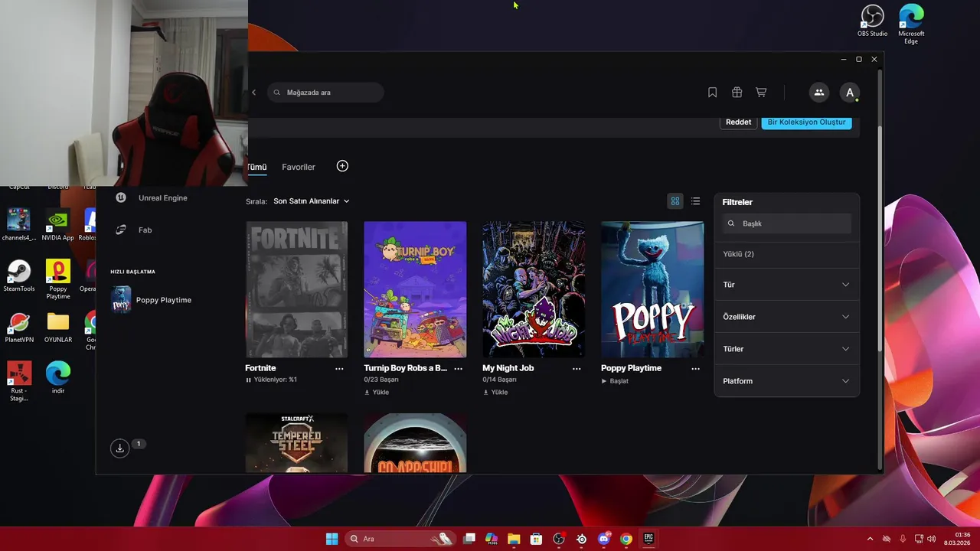980x551 pixels.
Task: Click the Başlık filter input field
Action: click(x=787, y=223)
